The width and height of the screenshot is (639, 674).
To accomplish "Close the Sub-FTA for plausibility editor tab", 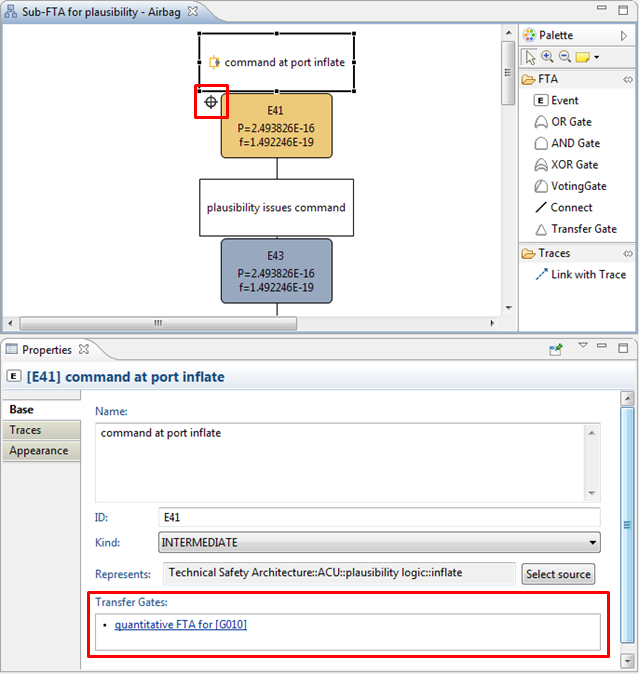I will tap(193, 12).
